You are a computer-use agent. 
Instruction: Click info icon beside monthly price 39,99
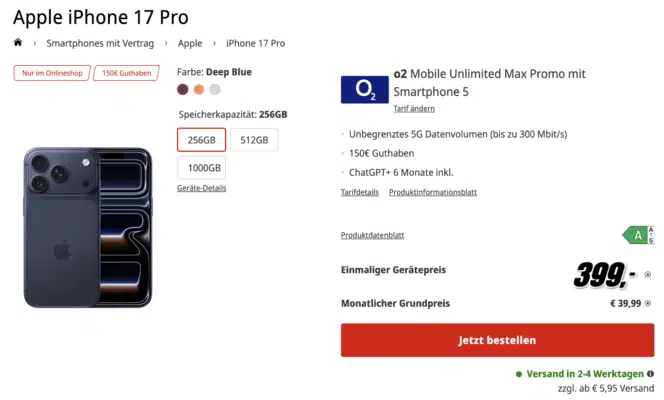coord(648,303)
